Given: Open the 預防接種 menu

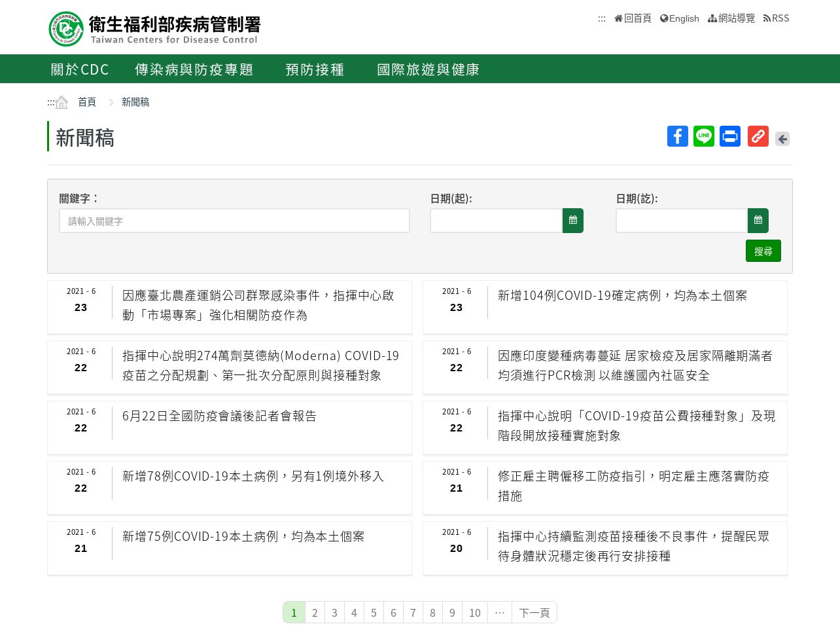Looking at the screenshot, I should pos(315,69).
